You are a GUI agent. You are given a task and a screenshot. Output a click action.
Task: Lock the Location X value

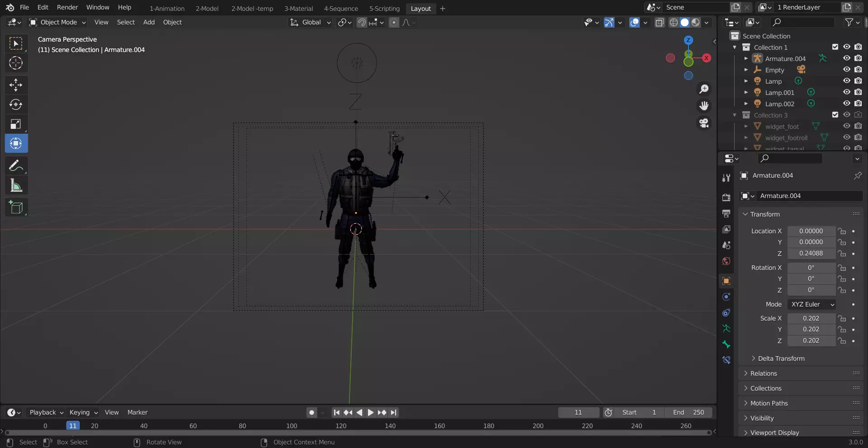click(842, 231)
